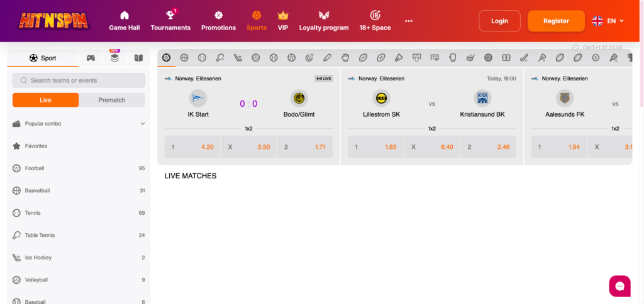Image resolution: width=644 pixels, height=304 pixels.
Task: Select the volleyball icon in the sports strip
Action: 256,58
